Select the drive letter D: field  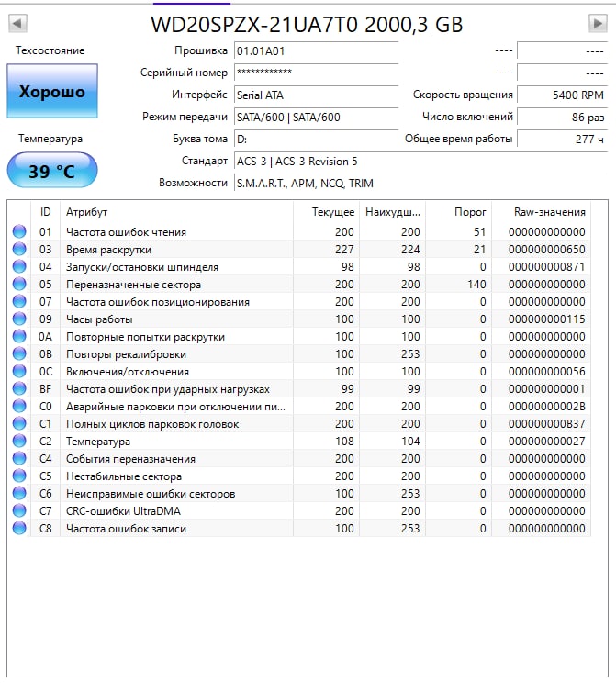(x=317, y=139)
